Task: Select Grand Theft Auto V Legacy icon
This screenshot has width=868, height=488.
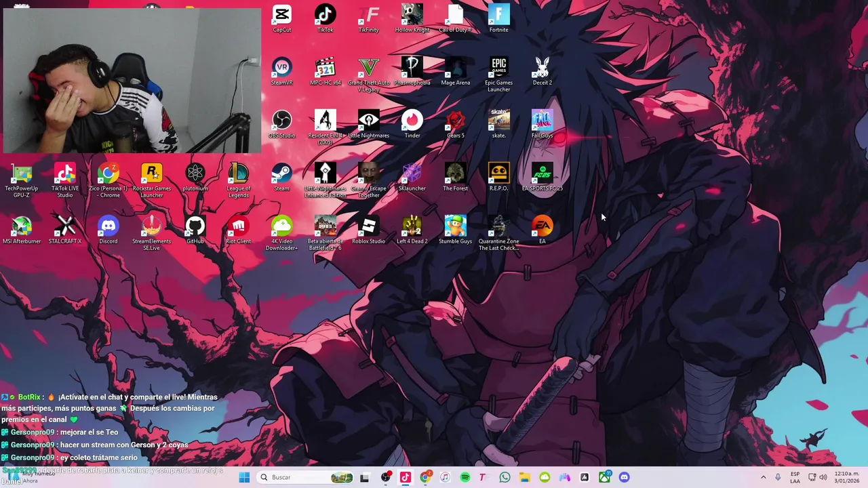Action: pos(369,75)
